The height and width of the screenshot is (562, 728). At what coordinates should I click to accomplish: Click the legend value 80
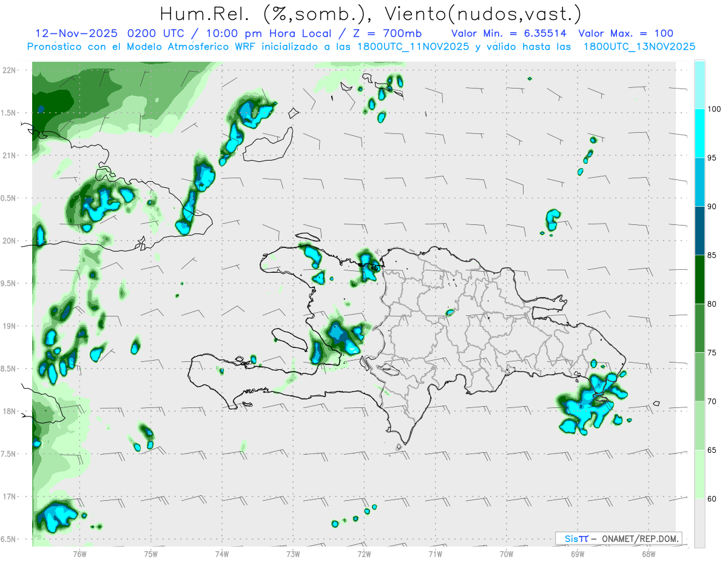pyautogui.click(x=713, y=304)
